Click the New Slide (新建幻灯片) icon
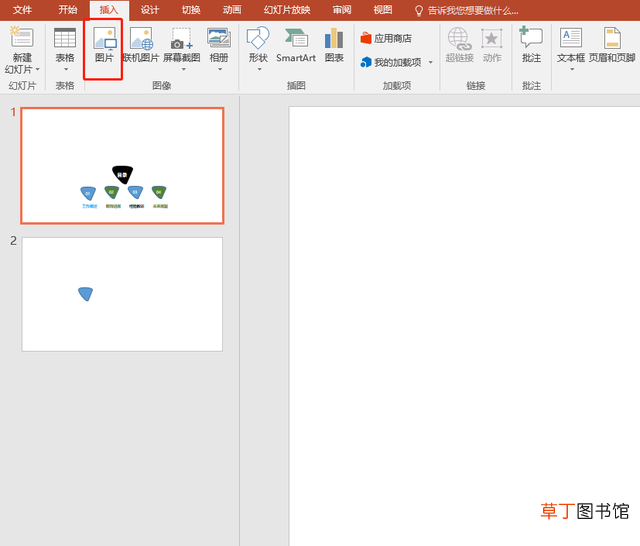 tap(22, 38)
